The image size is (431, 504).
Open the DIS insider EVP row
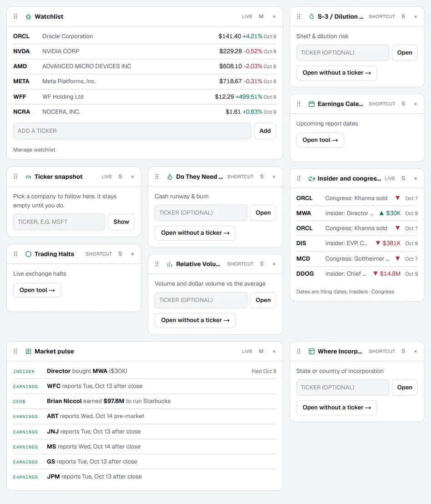(357, 243)
